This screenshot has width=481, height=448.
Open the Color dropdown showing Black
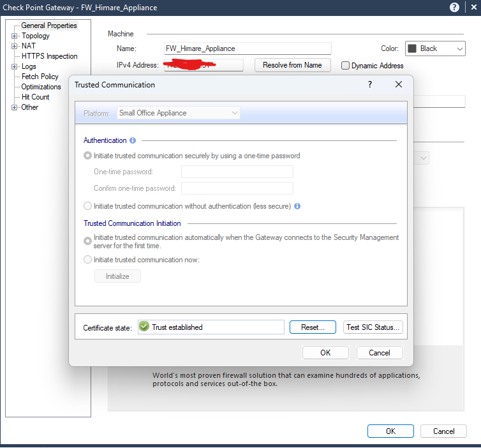click(435, 49)
